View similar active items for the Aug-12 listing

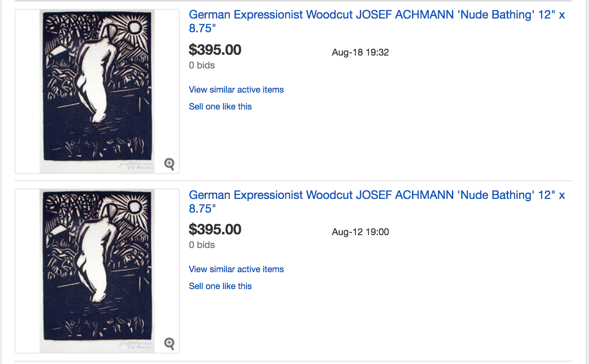pyautogui.click(x=236, y=269)
